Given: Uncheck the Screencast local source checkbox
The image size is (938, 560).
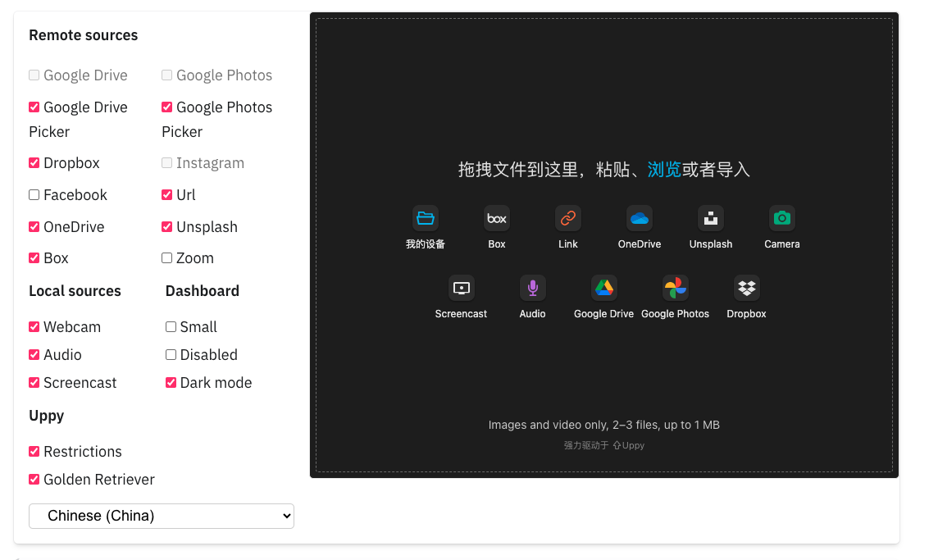Looking at the screenshot, I should pyautogui.click(x=34, y=382).
